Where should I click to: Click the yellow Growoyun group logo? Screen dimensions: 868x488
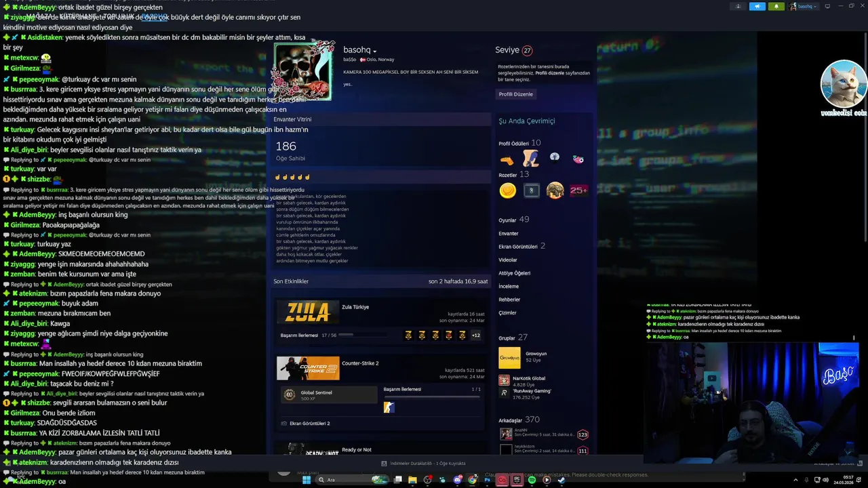(x=509, y=357)
